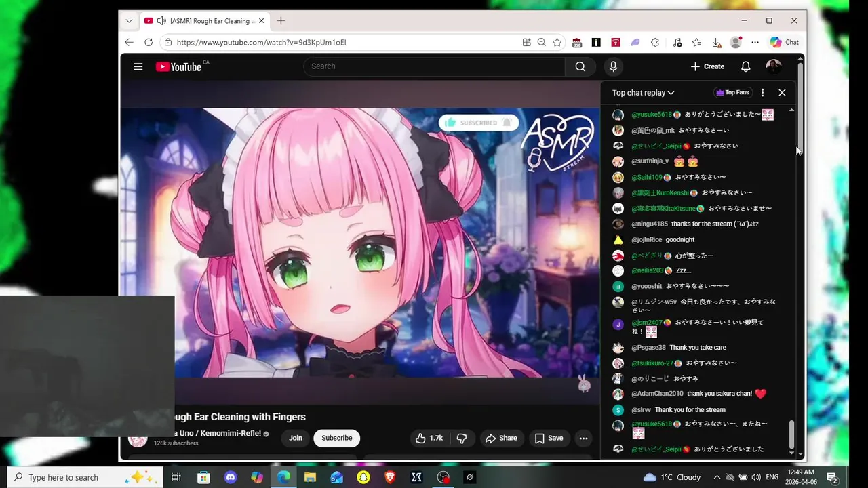View site information lock icon in address bar
Screen dimensions: 868x488
168,42
